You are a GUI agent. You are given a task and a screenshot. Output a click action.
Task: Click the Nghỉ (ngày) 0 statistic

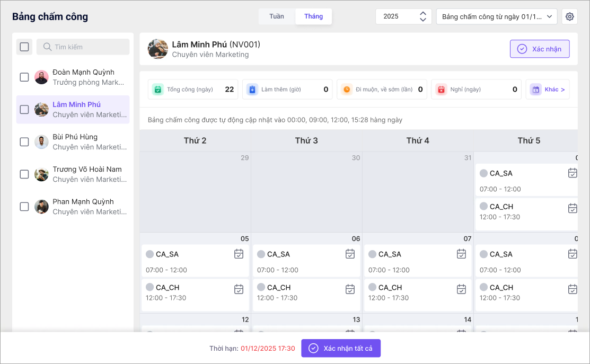click(x=476, y=90)
